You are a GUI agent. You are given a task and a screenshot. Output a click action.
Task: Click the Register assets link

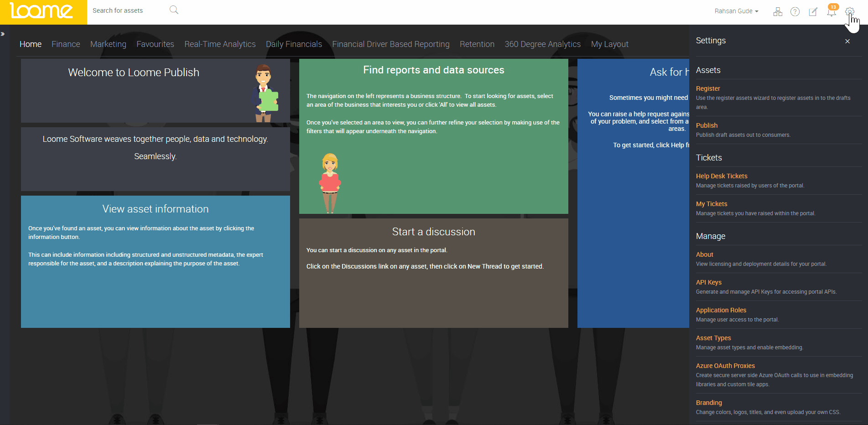(708, 88)
